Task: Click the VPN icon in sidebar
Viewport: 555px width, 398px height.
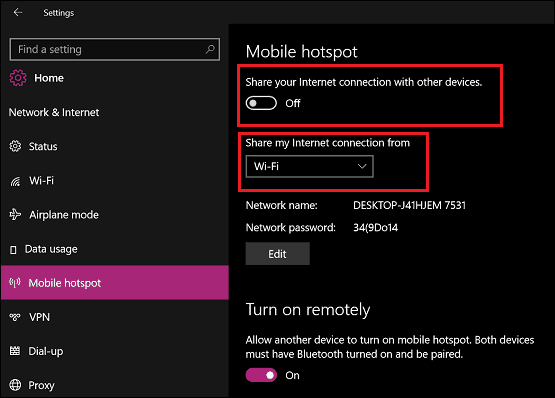Action: [x=15, y=317]
